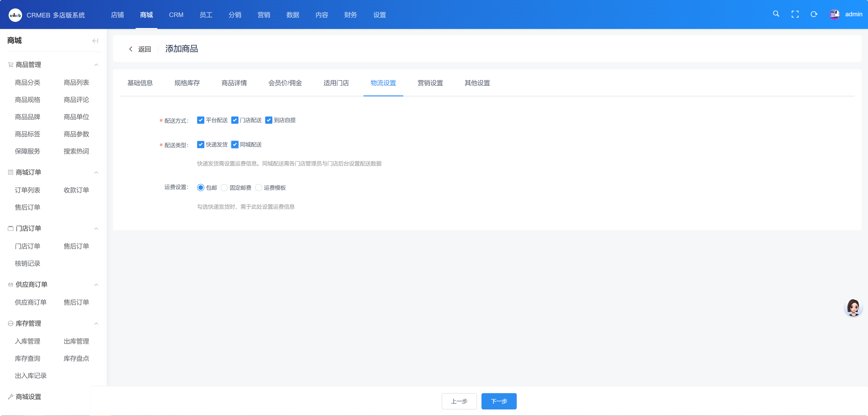Collapse the 商城订单 menu section
Screen dimensions: 868x416
[x=96, y=173]
